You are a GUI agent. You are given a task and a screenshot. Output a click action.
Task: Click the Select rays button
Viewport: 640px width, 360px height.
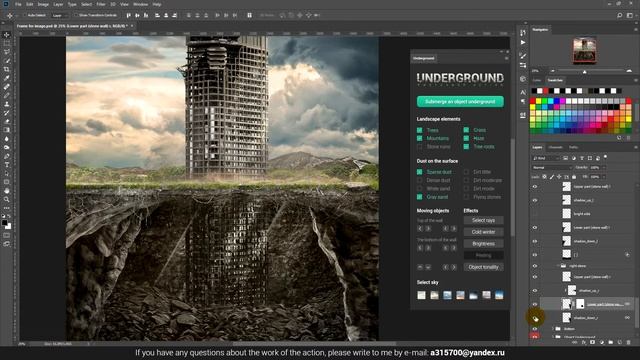click(x=483, y=220)
